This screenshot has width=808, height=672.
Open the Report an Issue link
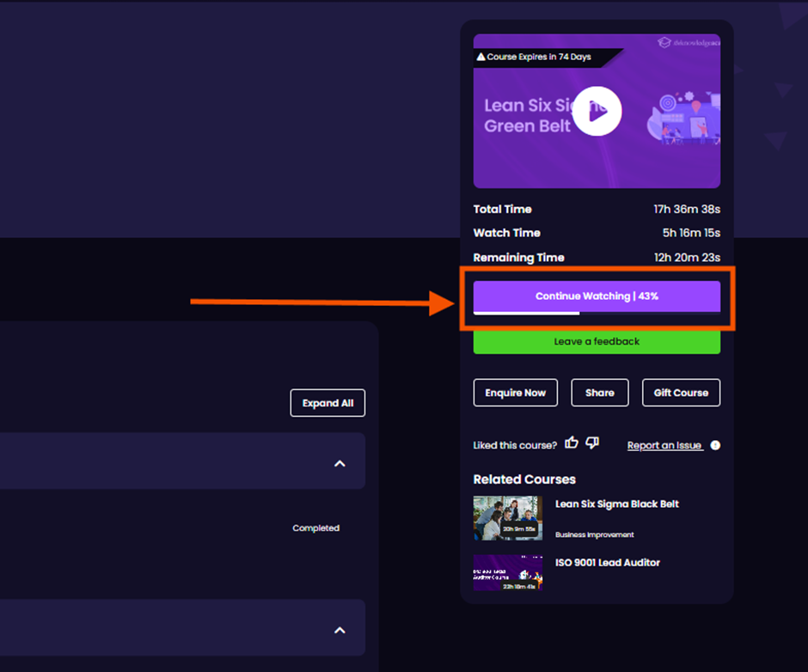tap(664, 445)
